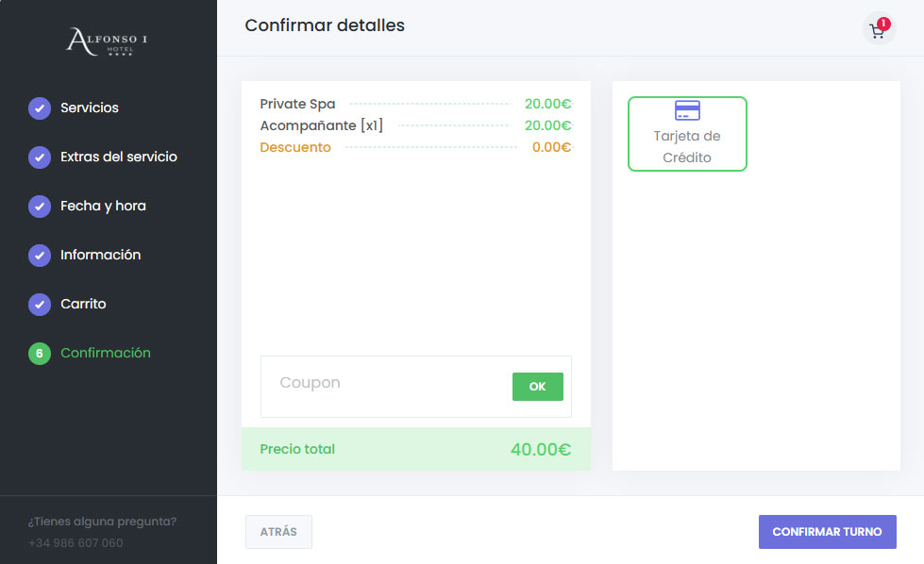Go to the Fecha y hora step
Screen dimensions: 924x564
point(103,207)
